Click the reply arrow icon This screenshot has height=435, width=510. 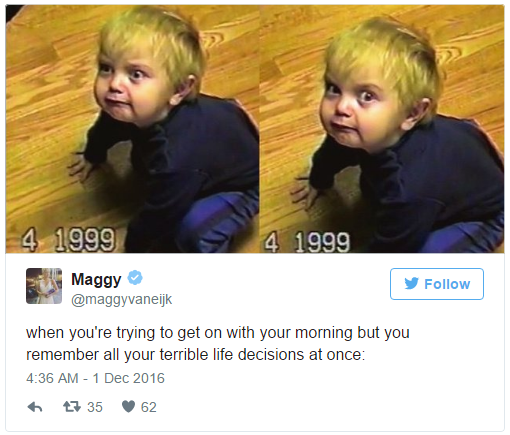point(35,407)
